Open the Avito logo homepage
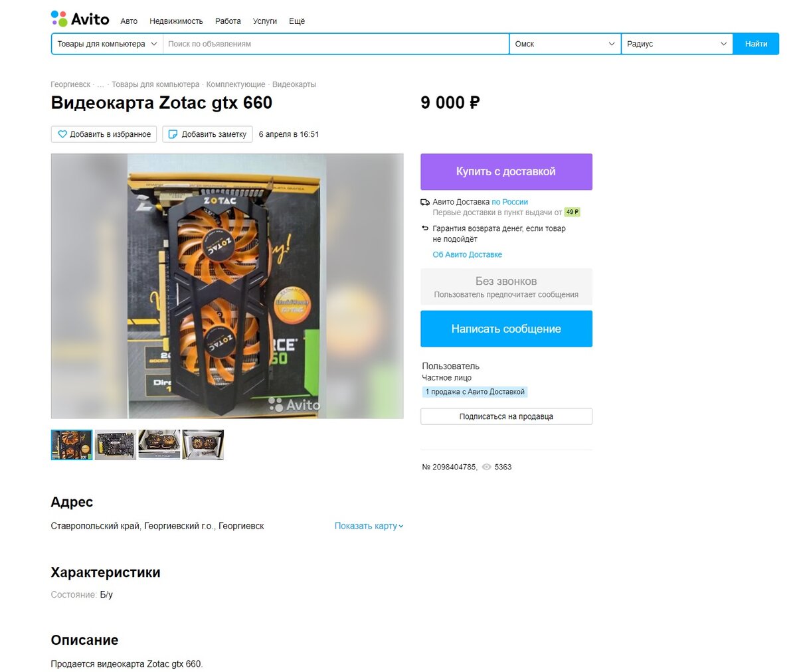 click(80, 19)
